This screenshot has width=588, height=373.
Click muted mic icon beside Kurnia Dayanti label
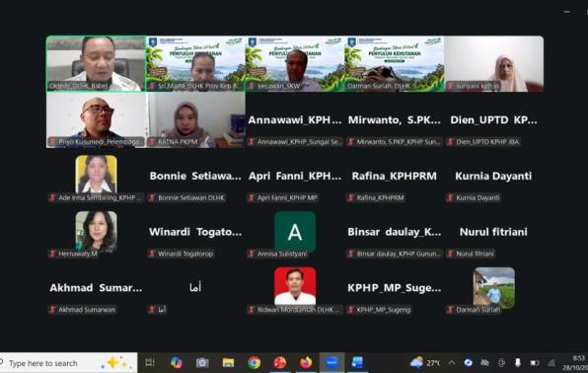point(451,197)
